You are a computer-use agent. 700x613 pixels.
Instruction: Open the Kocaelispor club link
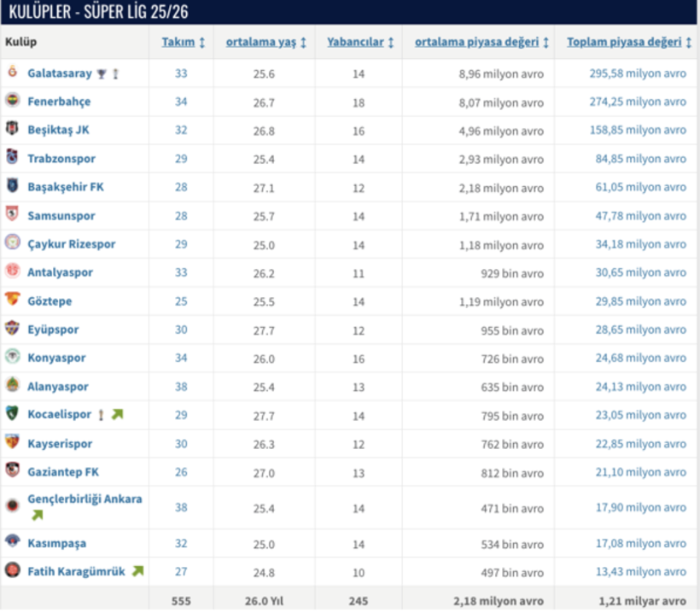[x=60, y=415]
